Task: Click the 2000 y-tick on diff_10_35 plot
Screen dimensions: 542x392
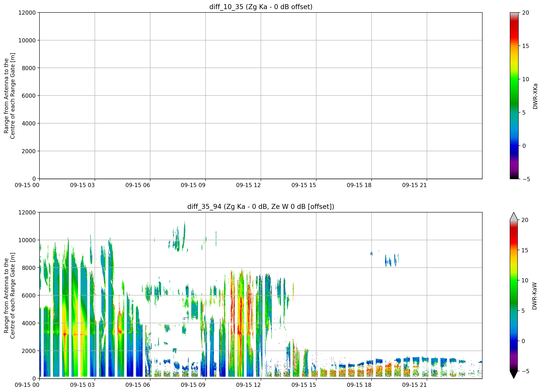Action: [x=29, y=151]
